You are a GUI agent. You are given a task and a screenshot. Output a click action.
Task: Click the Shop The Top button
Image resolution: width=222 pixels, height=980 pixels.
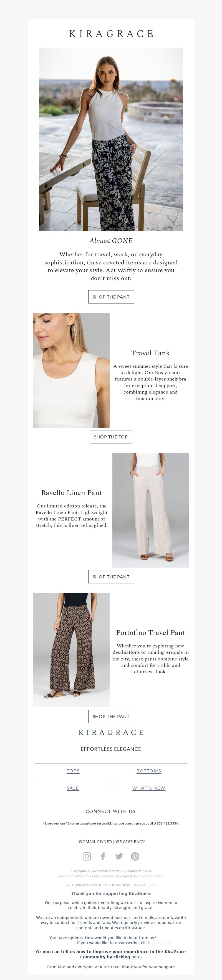pos(111,437)
